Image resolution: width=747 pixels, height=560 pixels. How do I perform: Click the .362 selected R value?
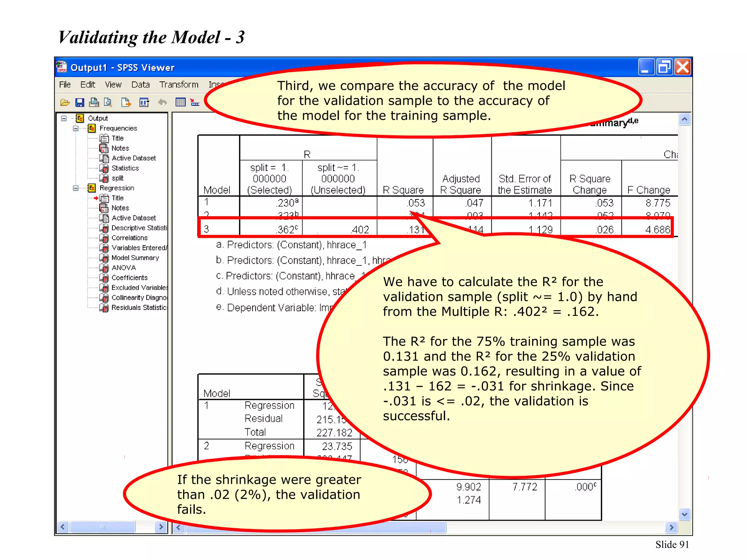(x=287, y=229)
